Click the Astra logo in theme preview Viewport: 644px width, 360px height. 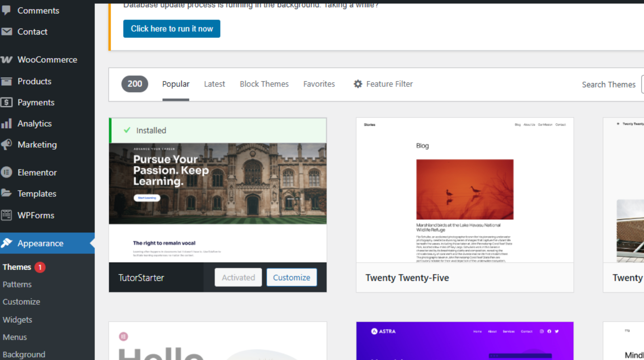click(x=384, y=331)
